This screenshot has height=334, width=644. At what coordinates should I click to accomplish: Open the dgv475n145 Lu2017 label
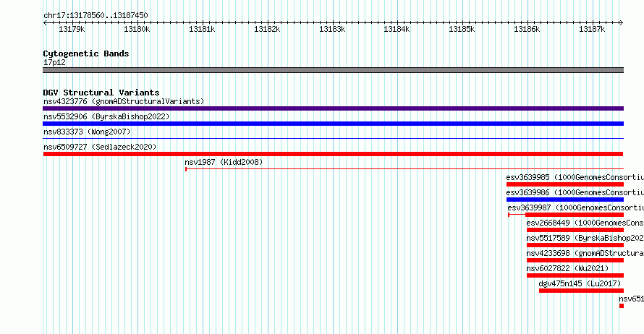(580, 283)
